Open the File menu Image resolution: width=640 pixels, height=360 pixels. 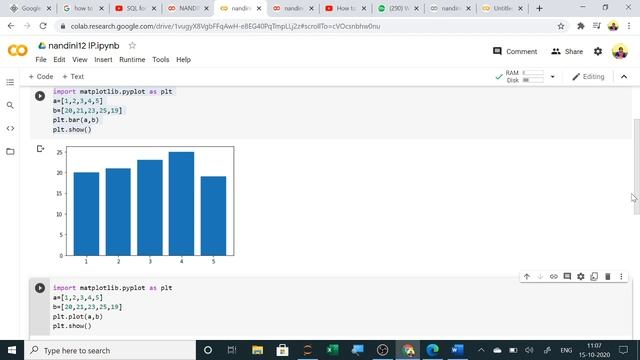click(41, 60)
